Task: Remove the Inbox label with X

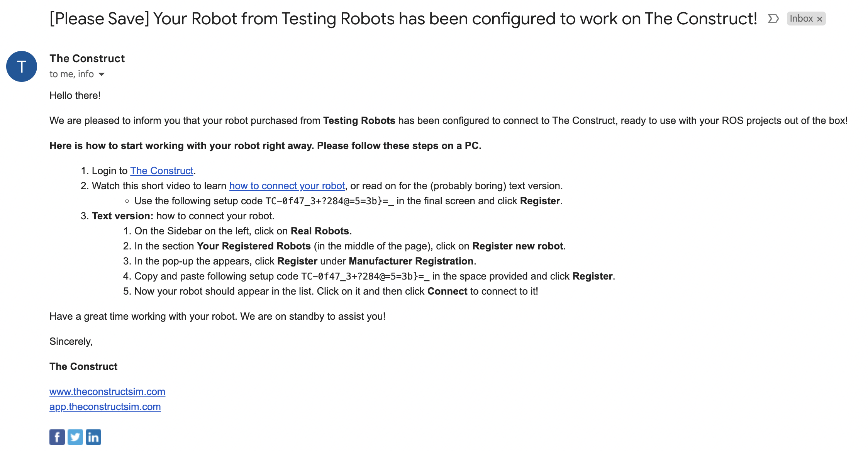Action: tap(819, 19)
